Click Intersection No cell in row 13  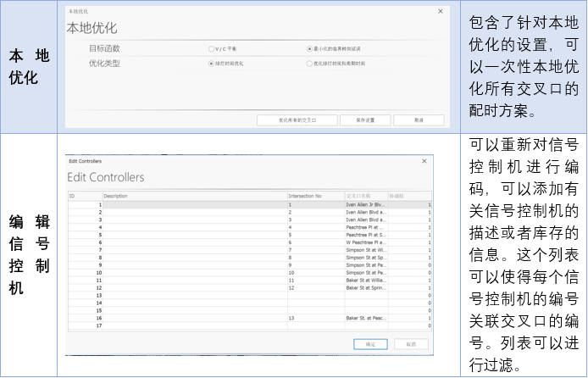coord(314,295)
